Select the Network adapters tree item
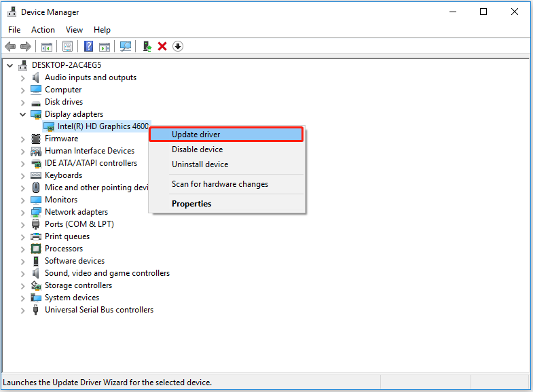Screen dimensions: 533x392 [76, 212]
